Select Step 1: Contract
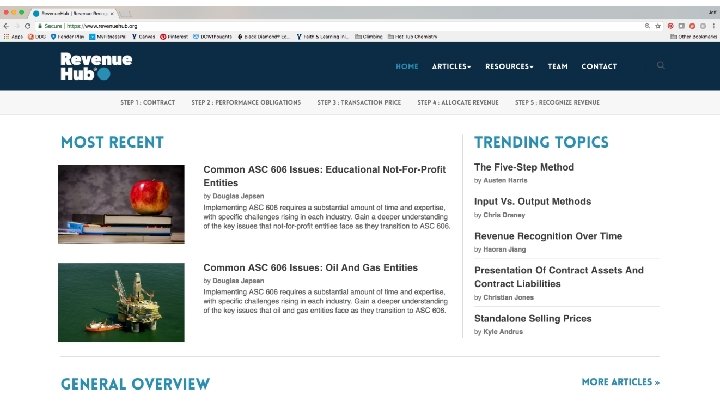The width and height of the screenshot is (720, 405). [x=147, y=102]
